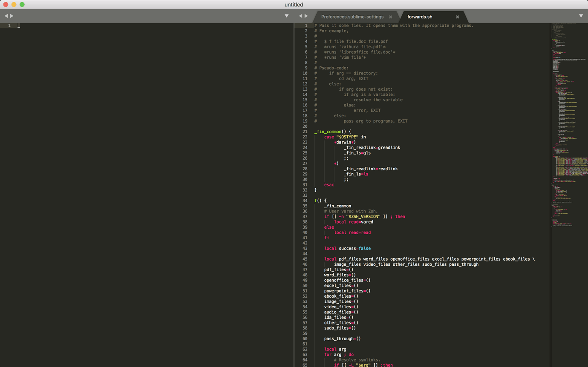Click line number 1 in the left pane gutter
The width and height of the screenshot is (588, 367).
[9, 26]
